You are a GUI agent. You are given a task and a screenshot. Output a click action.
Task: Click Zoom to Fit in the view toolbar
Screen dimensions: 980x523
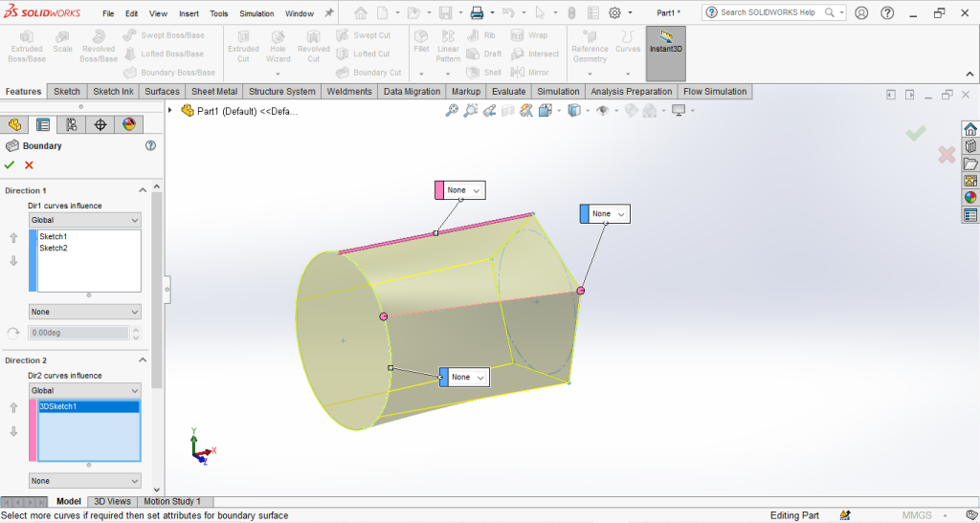click(452, 111)
